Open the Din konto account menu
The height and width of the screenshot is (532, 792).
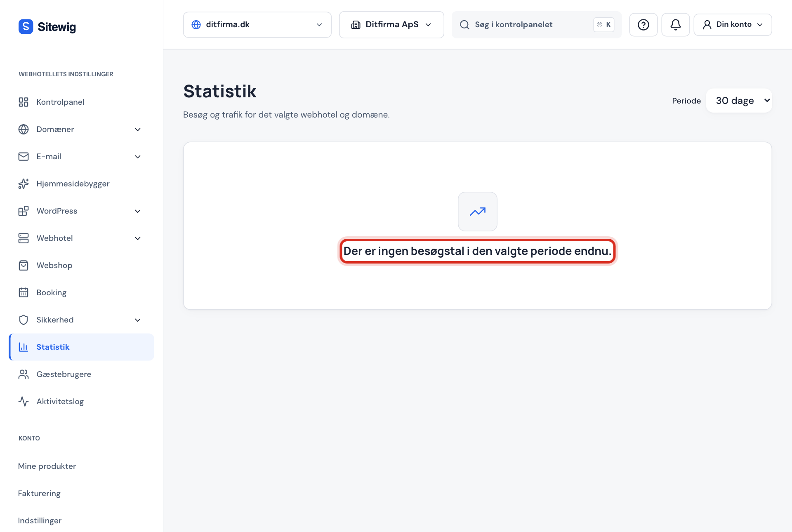(733, 25)
